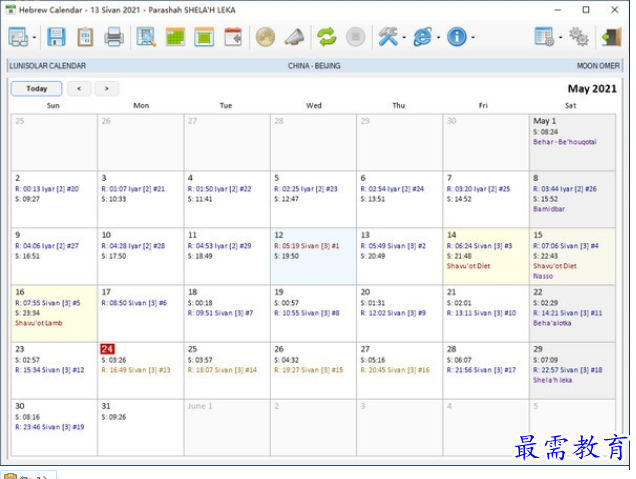Click the Behar - Be'houqotai parashah text
Image resolution: width=636 pixels, height=479 pixels.
point(565,142)
